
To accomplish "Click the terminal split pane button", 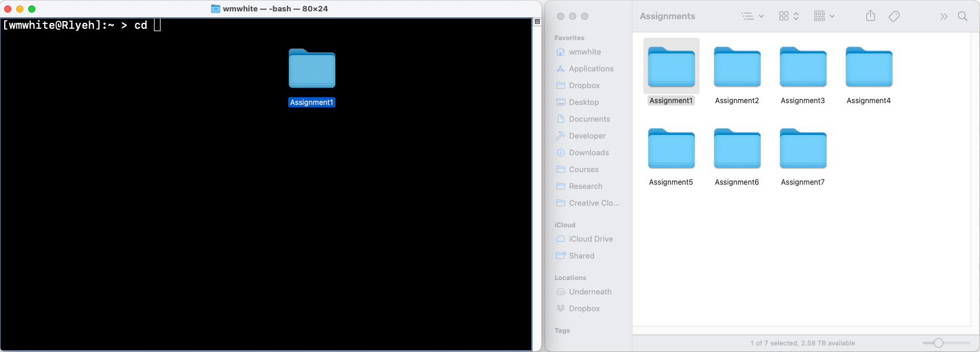I will coord(537,22).
